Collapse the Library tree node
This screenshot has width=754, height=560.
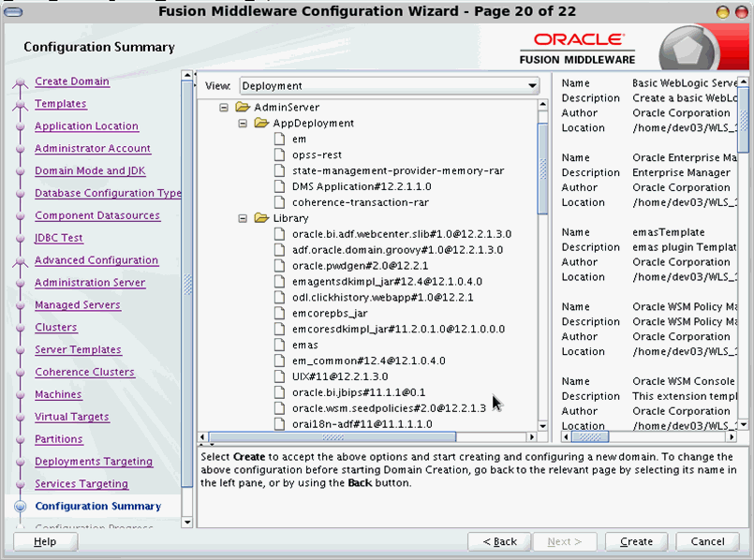coord(243,219)
